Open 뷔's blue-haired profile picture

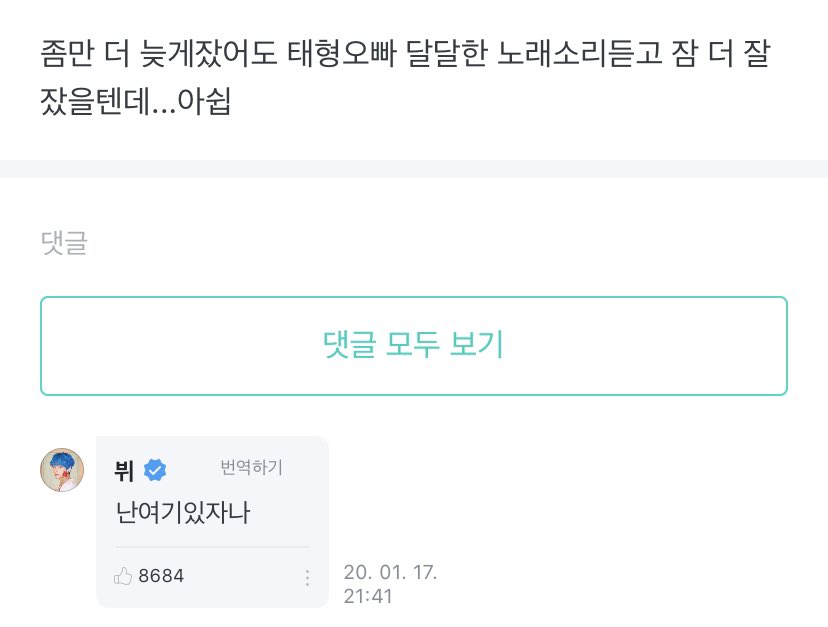[x=62, y=470]
